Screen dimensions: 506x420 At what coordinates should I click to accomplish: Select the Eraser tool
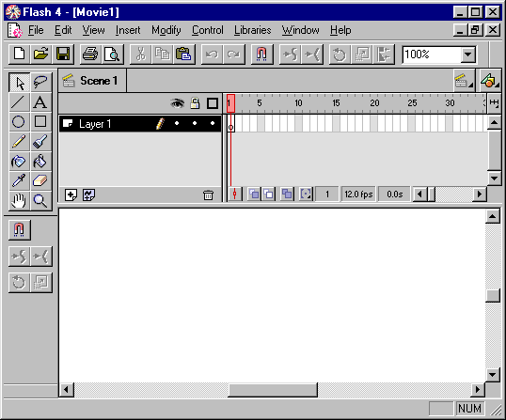40,180
